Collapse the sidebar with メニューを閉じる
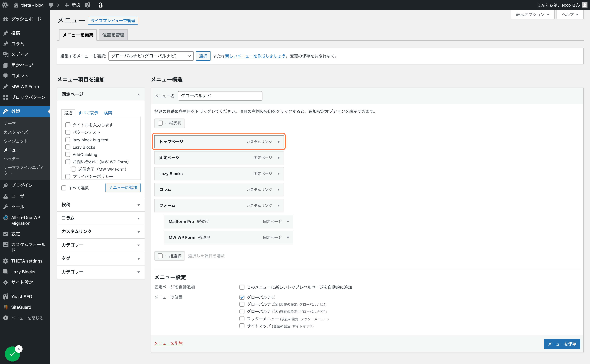Viewport: 590px width, 364px height. (x=25, y=318)
